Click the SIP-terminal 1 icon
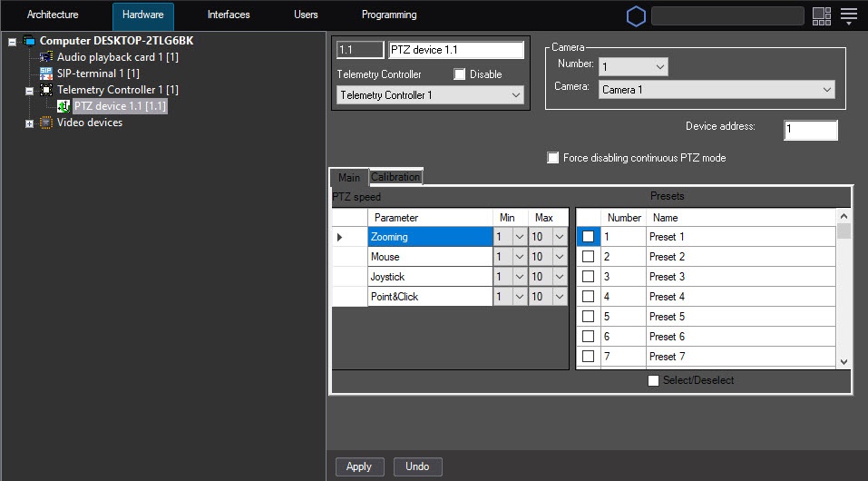This screenshot has width=868, height=481. coord(46,74)
